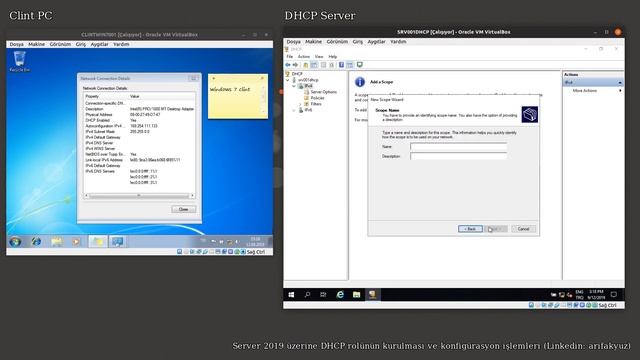640x360 pixels.
Task: Open Yardım menu in client VirtualBox window
Action: tap(121, 44)
